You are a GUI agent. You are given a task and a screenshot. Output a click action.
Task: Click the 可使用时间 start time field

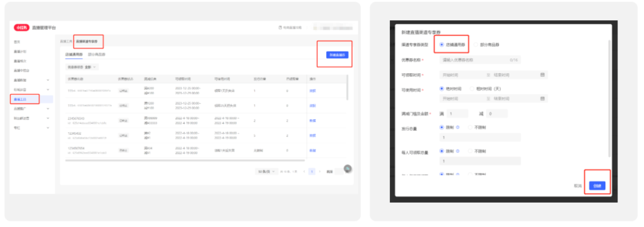[462, 98]
